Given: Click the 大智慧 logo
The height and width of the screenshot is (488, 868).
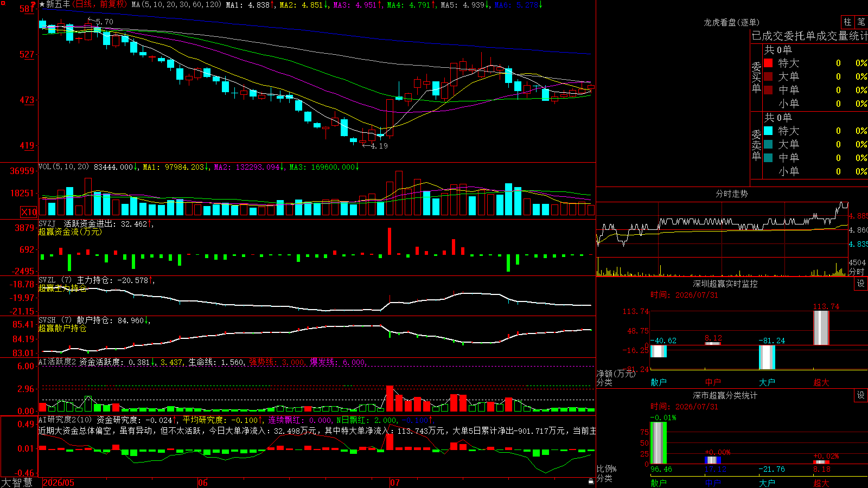Looking at the screenshot, I should (17, 483).
